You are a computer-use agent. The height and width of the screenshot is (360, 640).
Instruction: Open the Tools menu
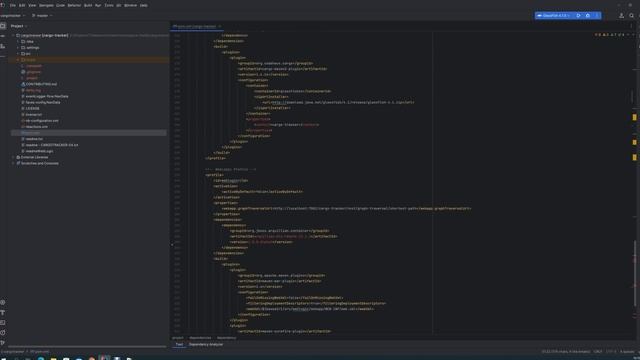coord(109,5)
